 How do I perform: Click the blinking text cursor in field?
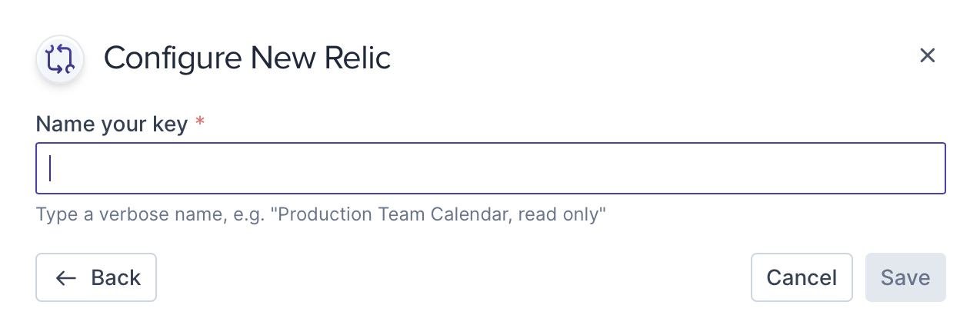[x=51, y=168]
